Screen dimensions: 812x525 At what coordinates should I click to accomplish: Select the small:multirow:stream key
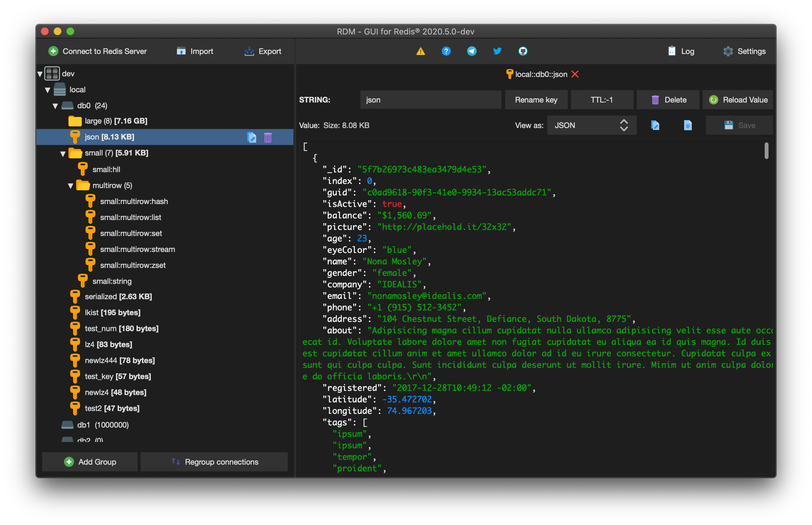[137, 249]
